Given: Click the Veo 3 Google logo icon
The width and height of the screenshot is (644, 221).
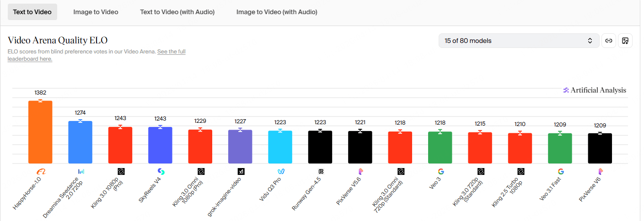Looking at the screenshot, I should (x=441, y=172).
